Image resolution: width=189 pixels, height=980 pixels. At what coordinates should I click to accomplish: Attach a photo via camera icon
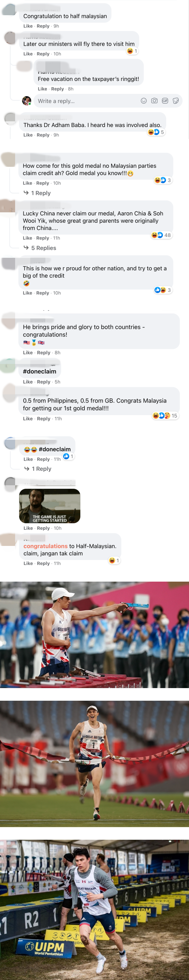[x=154, y=101]
